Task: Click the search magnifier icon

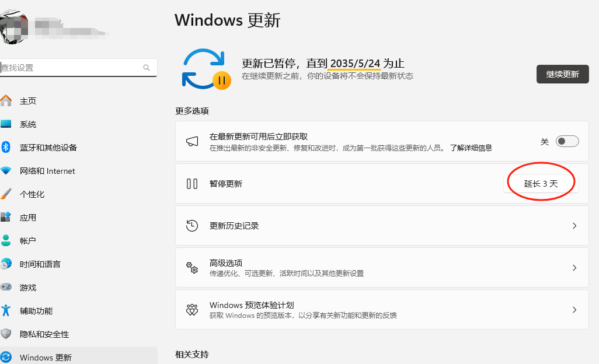Action: point(147,68)
